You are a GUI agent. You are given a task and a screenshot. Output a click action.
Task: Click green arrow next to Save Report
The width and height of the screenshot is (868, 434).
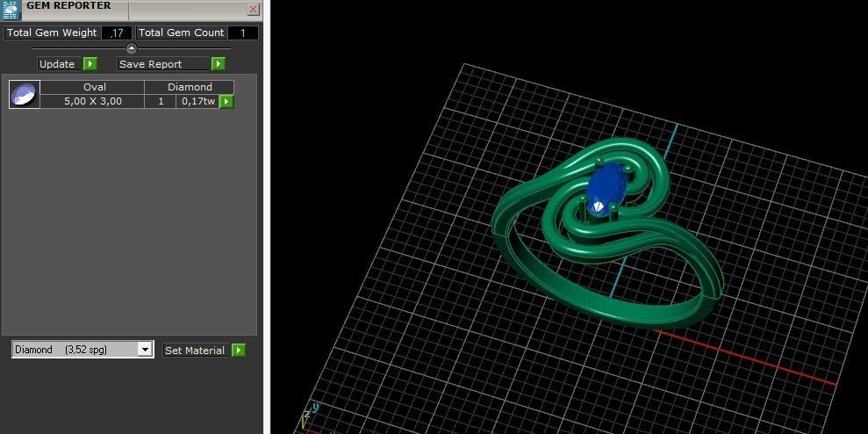219,64
